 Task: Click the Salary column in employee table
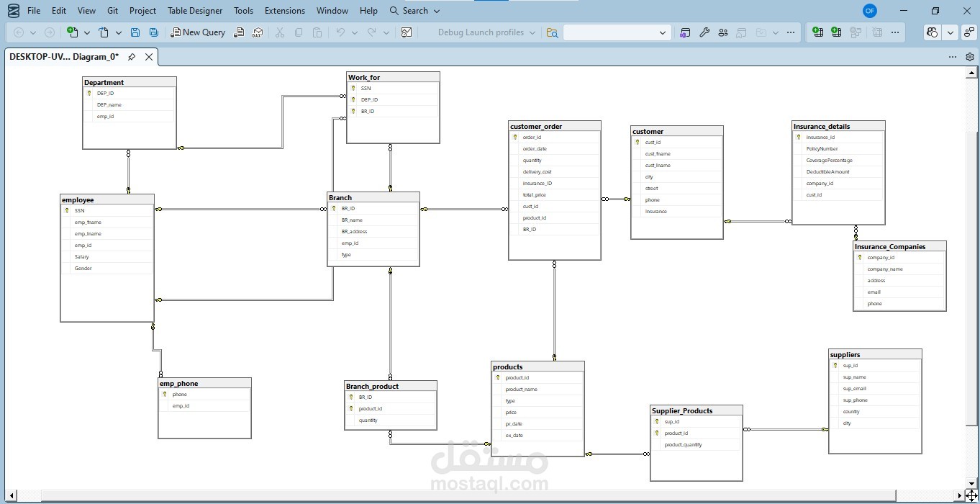coord(108,257)
